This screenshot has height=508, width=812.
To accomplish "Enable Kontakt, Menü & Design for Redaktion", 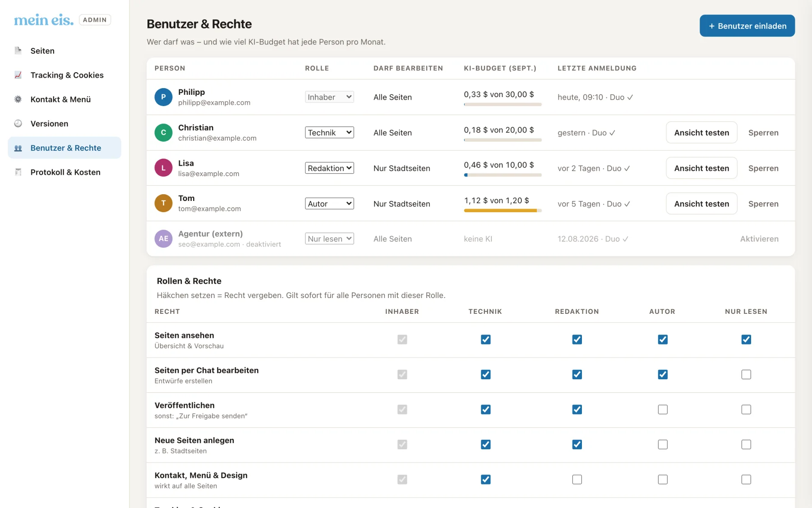I will 577,480.
